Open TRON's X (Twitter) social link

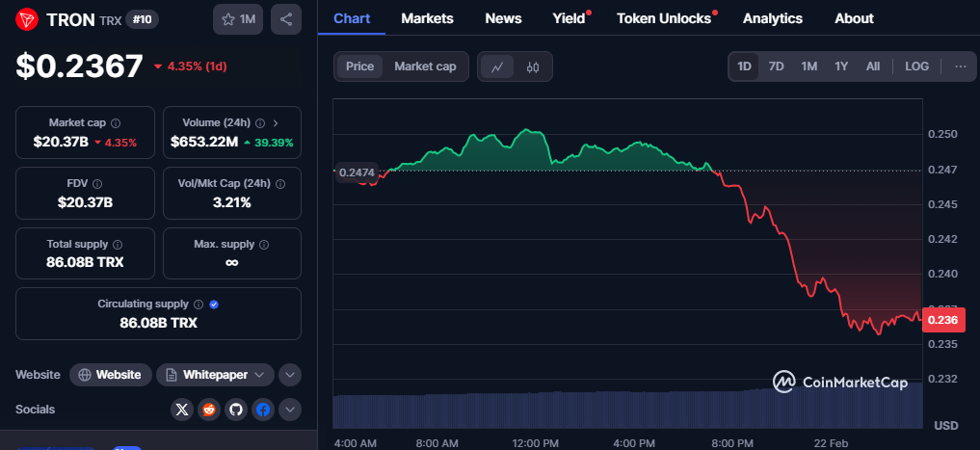coord(182,410)
